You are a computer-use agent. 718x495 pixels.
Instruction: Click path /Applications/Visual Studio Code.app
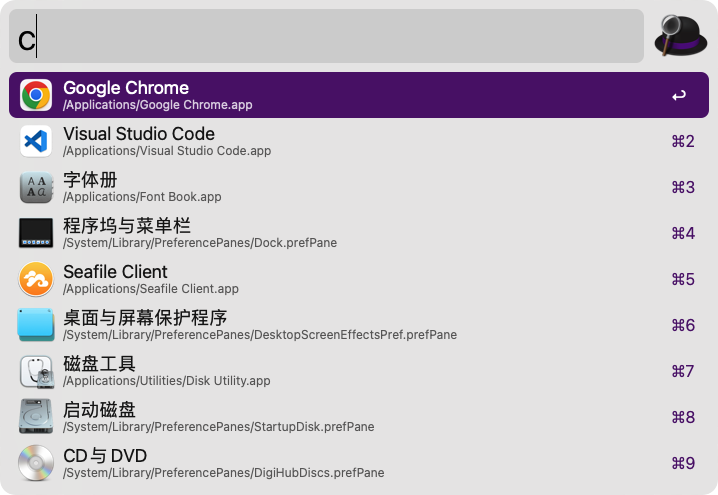point(167,151)
